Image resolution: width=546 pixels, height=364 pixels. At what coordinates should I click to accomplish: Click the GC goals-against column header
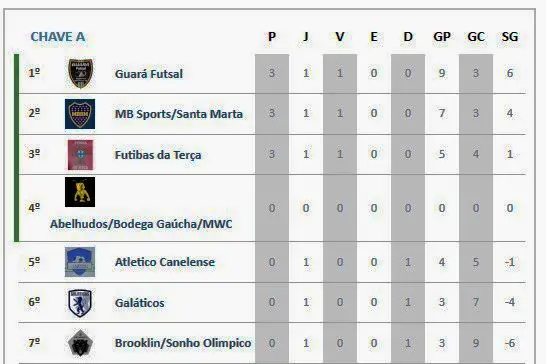click(476, 37)
